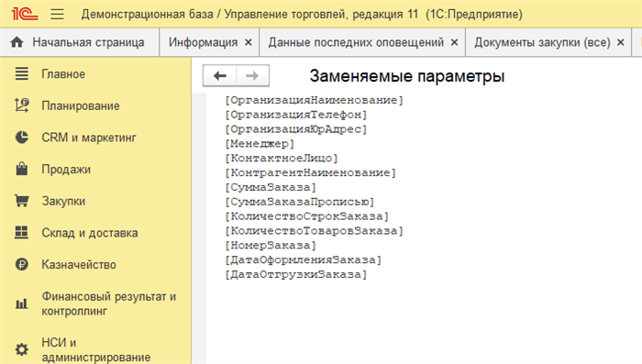Viewport: 642px width, 364px height.
Task: Select parameter [Менеджер]
Action: [260, 144]
